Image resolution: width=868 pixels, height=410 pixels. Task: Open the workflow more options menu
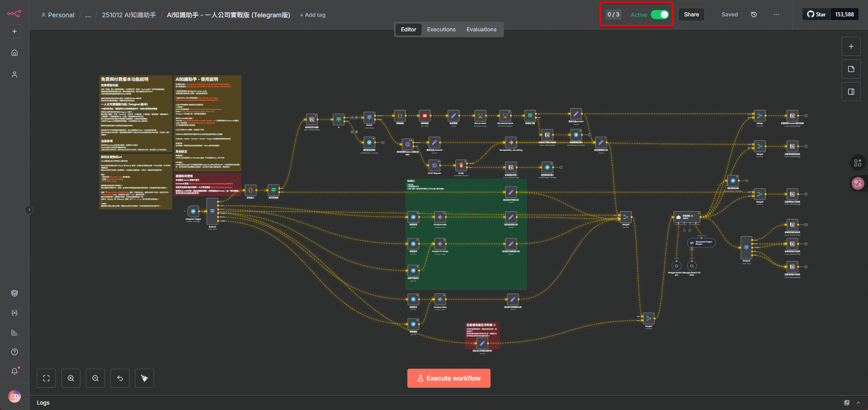pos(777,15)
